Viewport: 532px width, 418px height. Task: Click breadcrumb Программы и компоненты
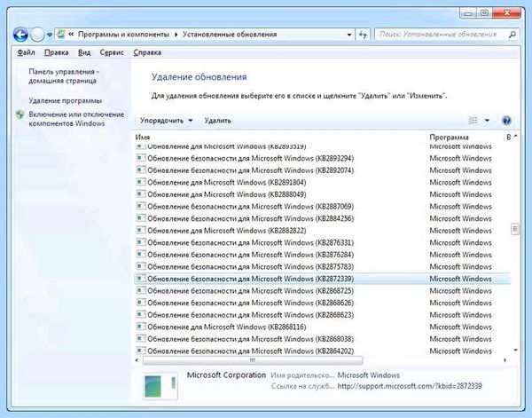[123, 35]
